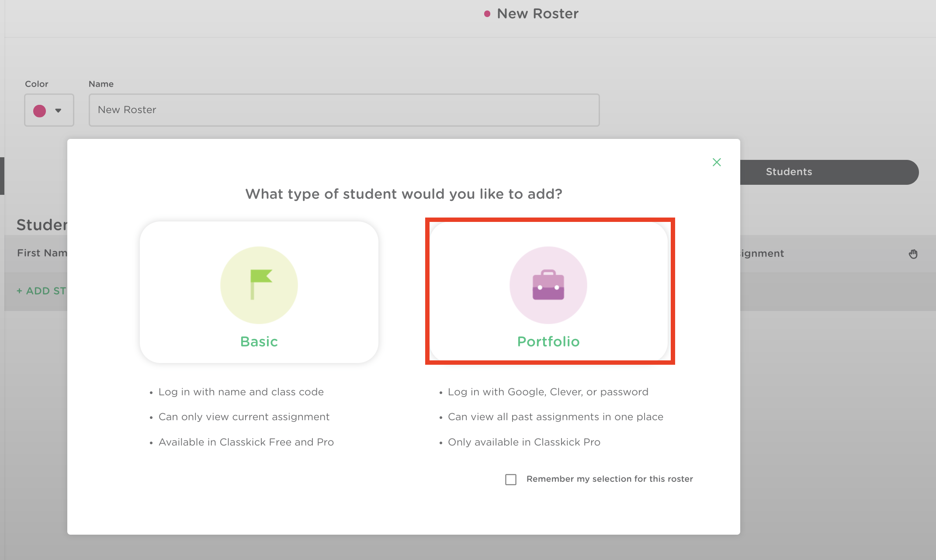This screenshot has height=560, width=936.
Task: Close the student type dialog
Action: point(716,162)
